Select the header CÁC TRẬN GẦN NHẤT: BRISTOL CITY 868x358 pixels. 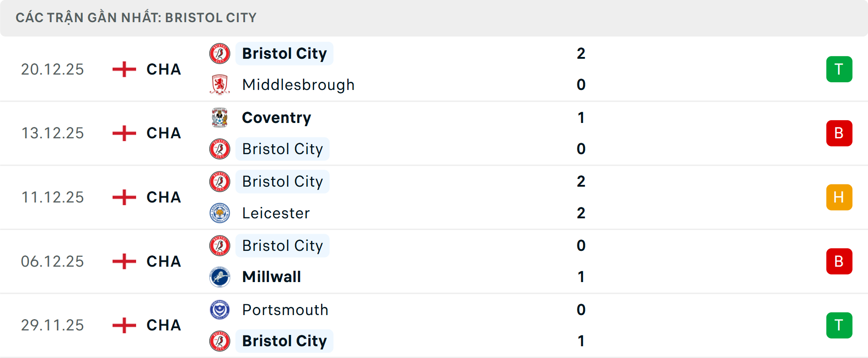pos(137,17)
